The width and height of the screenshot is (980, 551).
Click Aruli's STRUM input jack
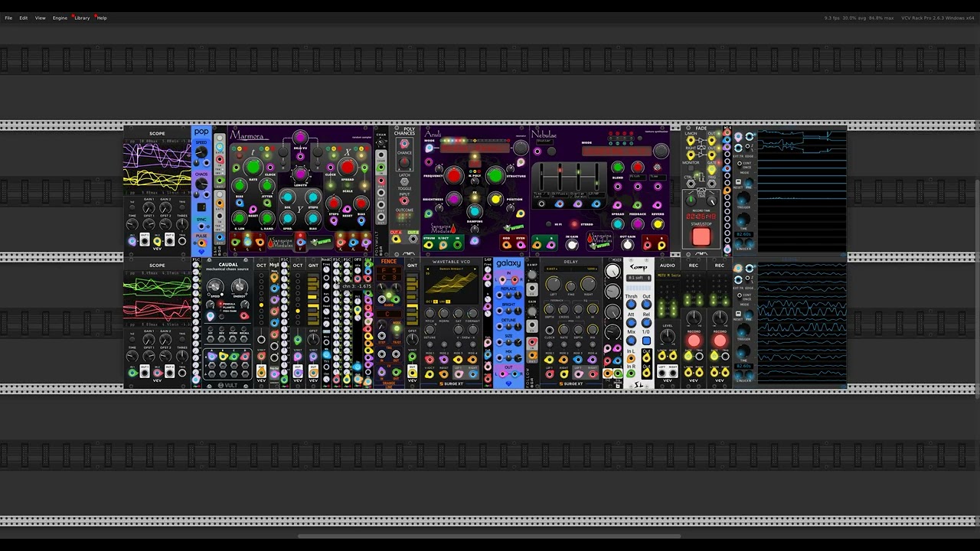[428, 245]
